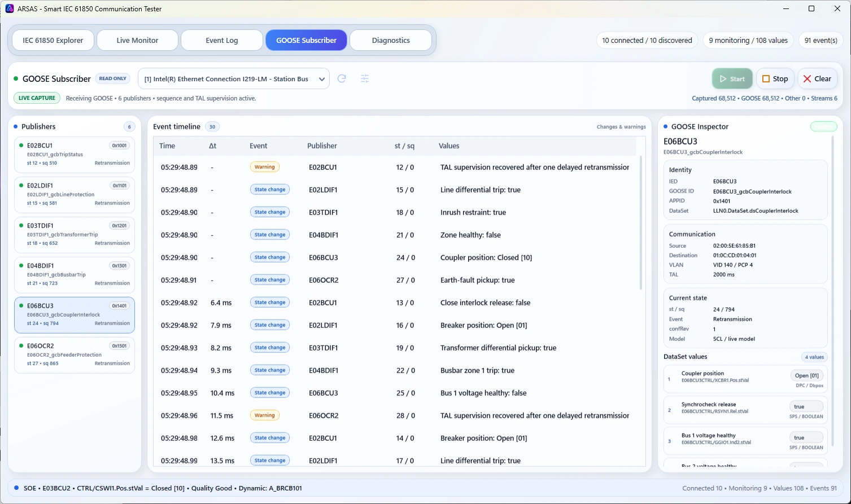This screenshot has height=504, width=851.
Task: Select publisher E02LDIF1
Action: tap(75, 195)
